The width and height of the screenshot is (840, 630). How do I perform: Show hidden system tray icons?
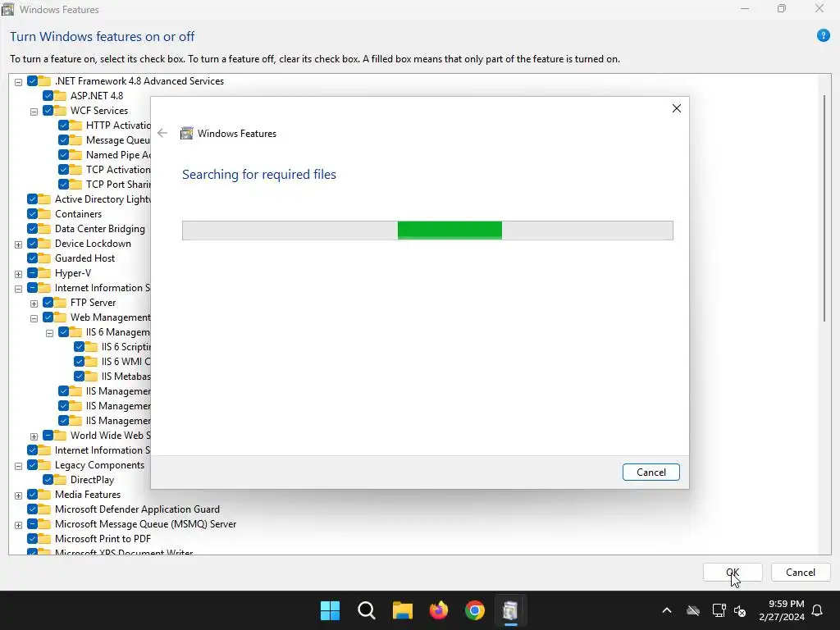pos(666,610)
